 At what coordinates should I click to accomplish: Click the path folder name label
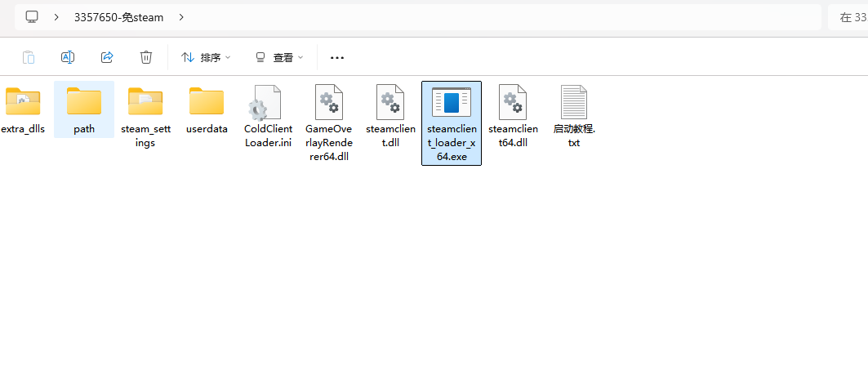pyautogui.click(x=84, y=130)
